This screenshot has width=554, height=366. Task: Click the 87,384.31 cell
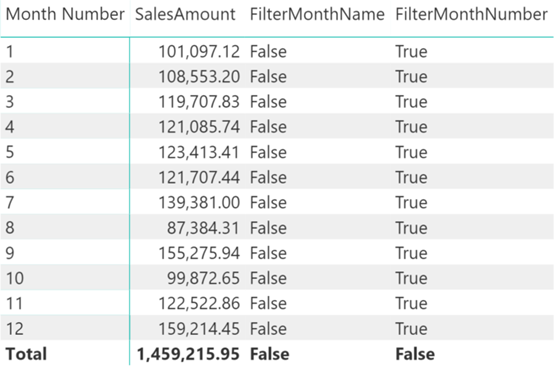pyautogui.click(x=203, y=228)
